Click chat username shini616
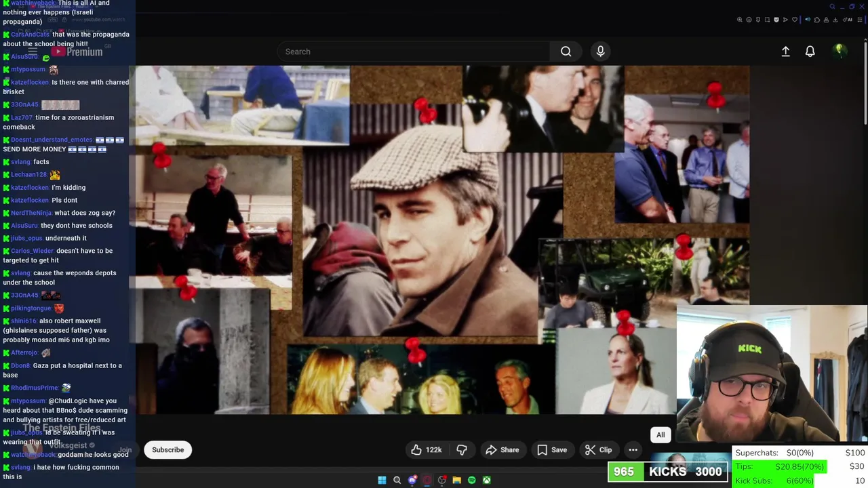 click(24, 321)
